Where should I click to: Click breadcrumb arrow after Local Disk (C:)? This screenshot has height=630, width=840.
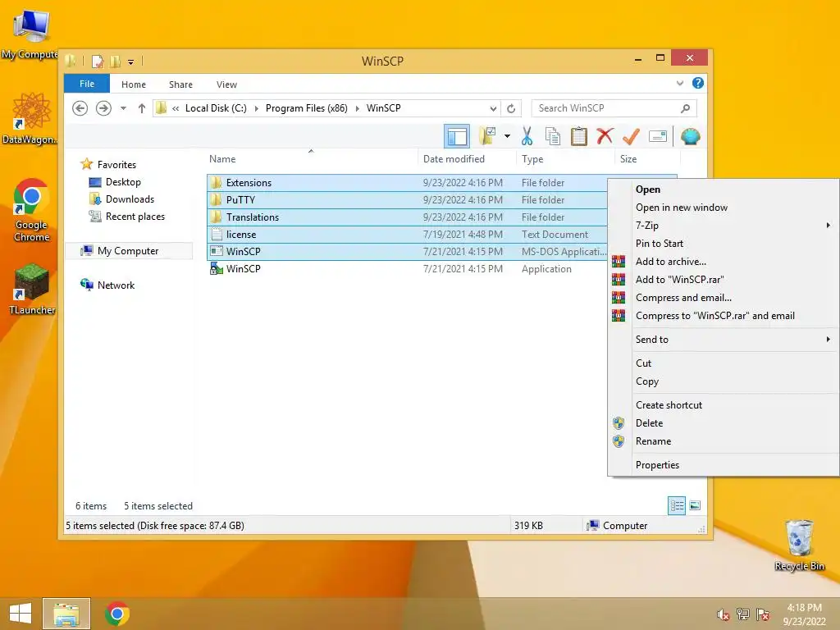point(256,108)
